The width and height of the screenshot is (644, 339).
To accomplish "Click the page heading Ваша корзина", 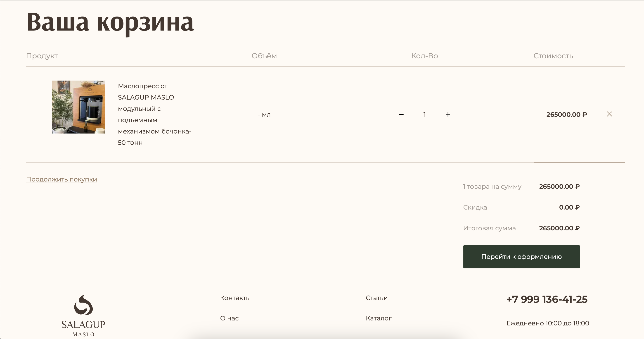I will pyautogui.click(x=110, y=22).
